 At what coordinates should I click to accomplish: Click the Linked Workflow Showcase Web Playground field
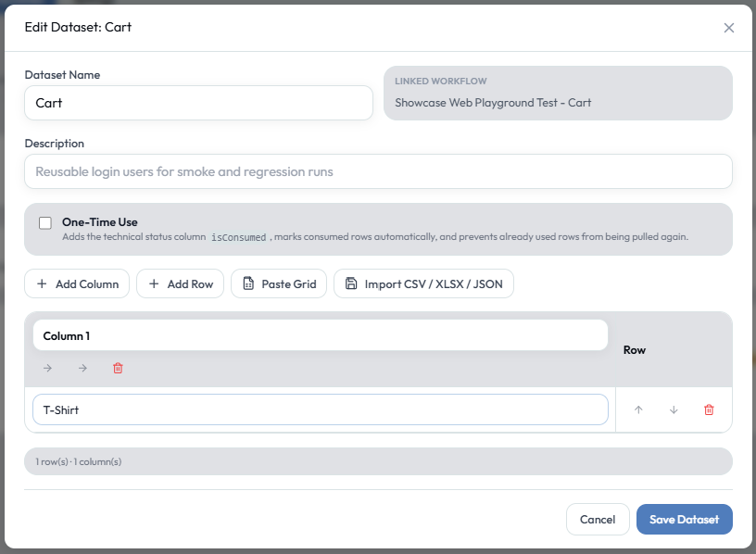[x=558, y=93]
